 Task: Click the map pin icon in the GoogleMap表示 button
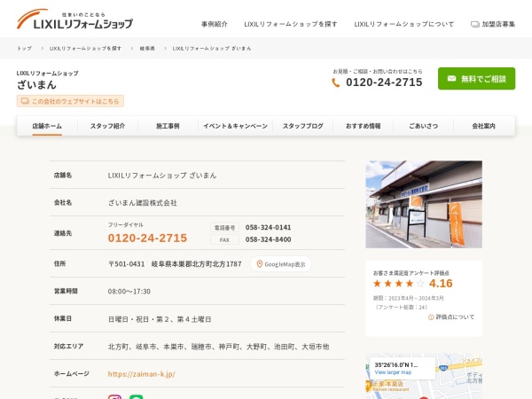[x=260, y=264]
